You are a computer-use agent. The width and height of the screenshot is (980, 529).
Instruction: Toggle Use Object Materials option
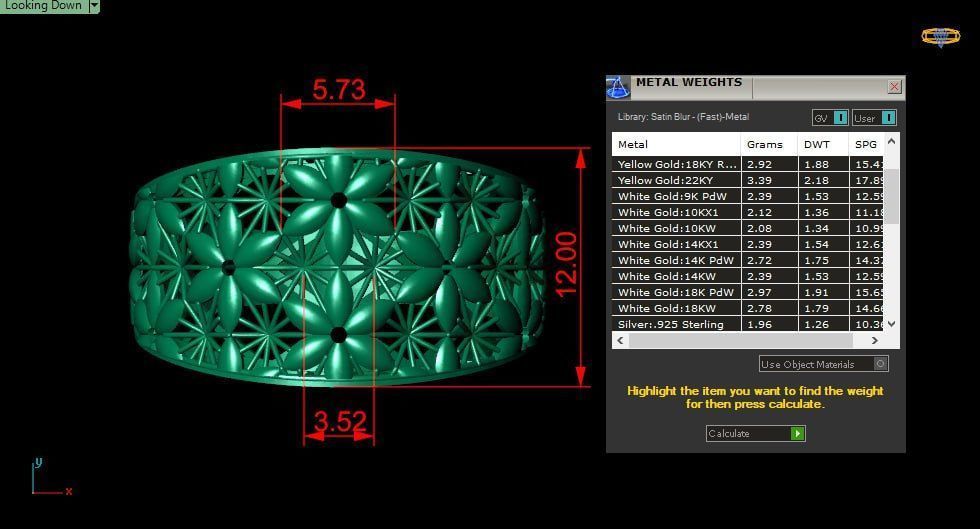[x=880, y=364]
